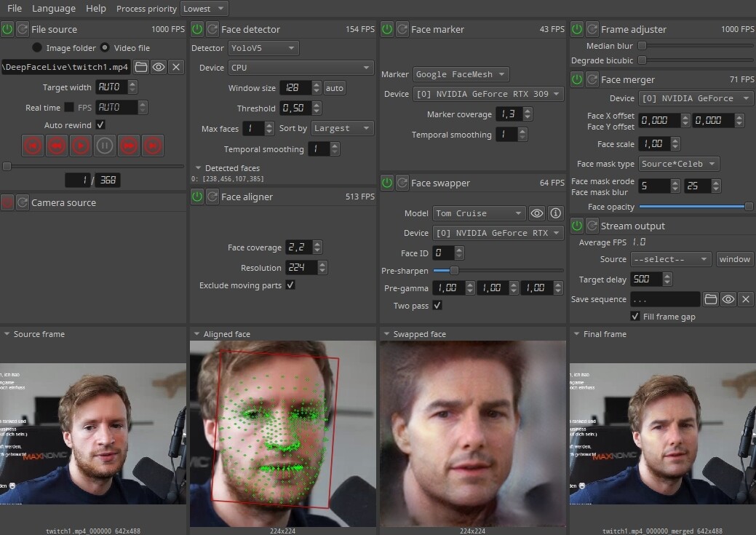The image size is (756, 535).
Task: Select the Image folder radio button
Action: (37, 48)
